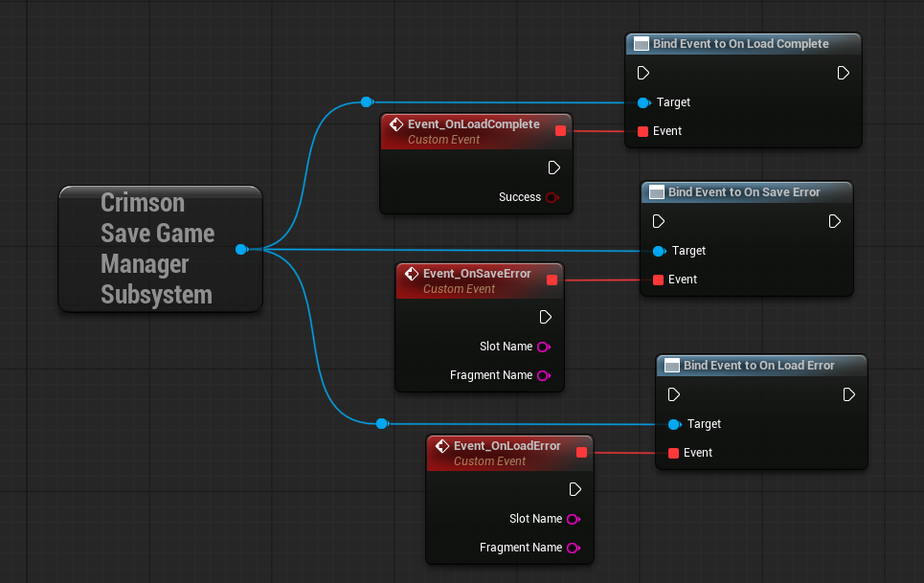The height and width of the screenshot is (583, 924).
Task: Select the Event_OnLoadComplete node title
Action: click(474, 124)
